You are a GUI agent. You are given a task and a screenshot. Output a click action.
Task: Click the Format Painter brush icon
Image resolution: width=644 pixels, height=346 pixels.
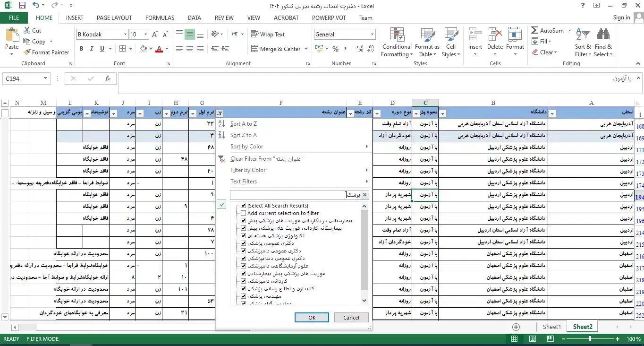pos(27,52)
